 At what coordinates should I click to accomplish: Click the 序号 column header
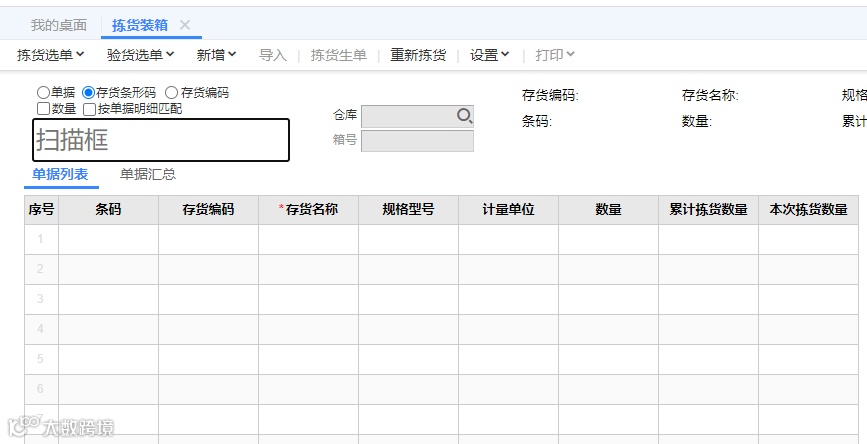click(41, 210)
